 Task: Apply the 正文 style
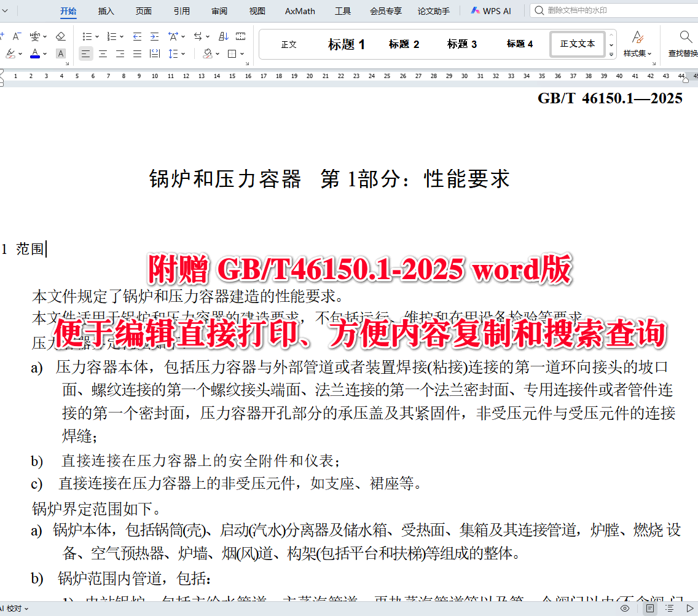click(289, 44)
